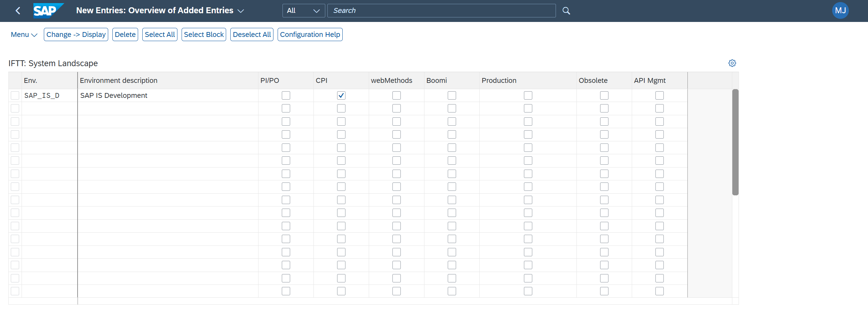
Task: Select the SAP_IS_D row selector
Action: [x=15, y=95]
